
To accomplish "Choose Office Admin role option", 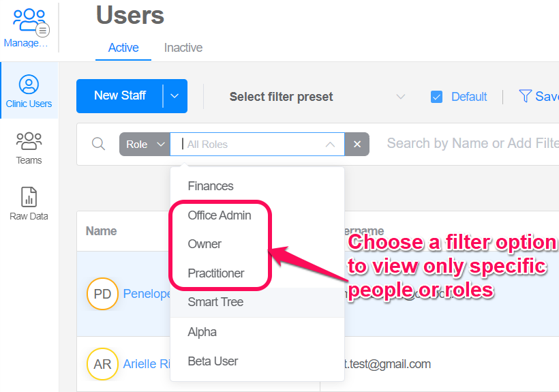I will (x=258, y=215).
